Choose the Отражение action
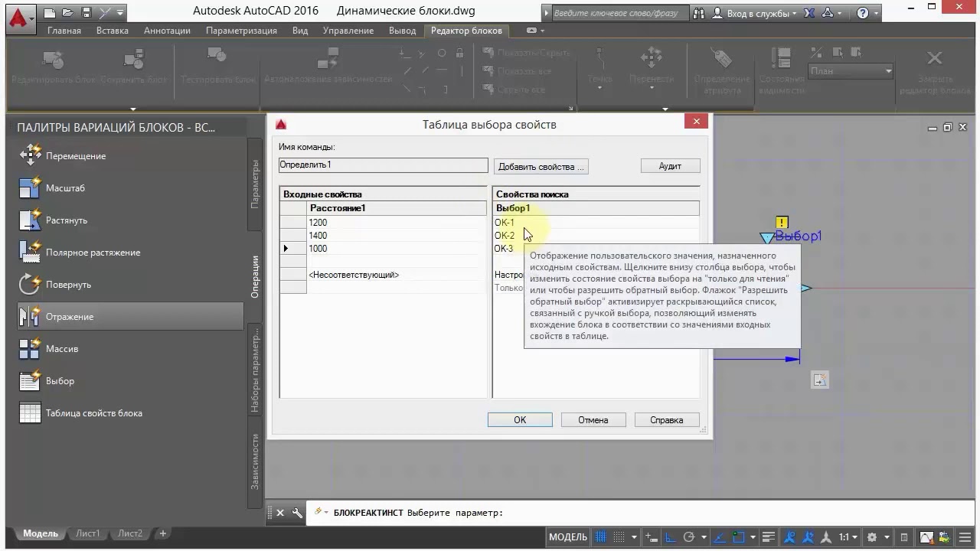Image resolution: width=980 pixels, height=551 pixels. [130, 317]
